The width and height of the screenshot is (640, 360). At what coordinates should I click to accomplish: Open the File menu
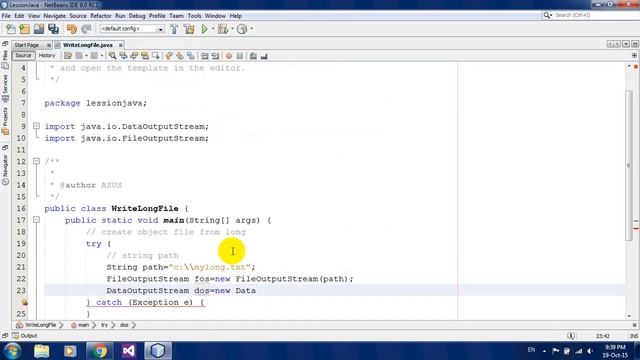pos(6,16)
